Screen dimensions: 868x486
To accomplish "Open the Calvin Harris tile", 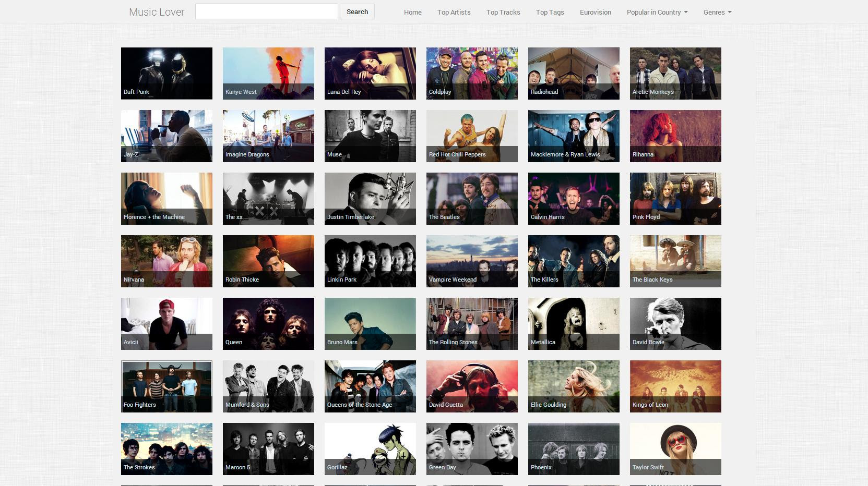I will (x=574, y=199).
